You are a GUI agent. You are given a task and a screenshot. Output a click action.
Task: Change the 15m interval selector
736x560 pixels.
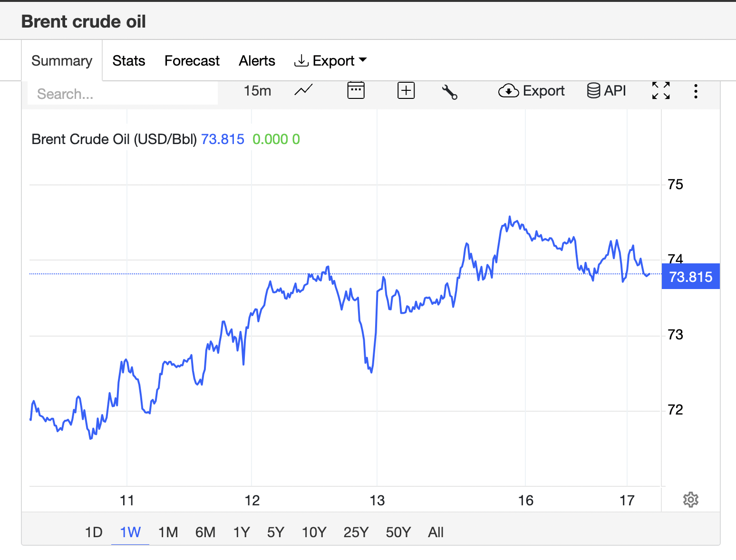click(x=257, y=91)
